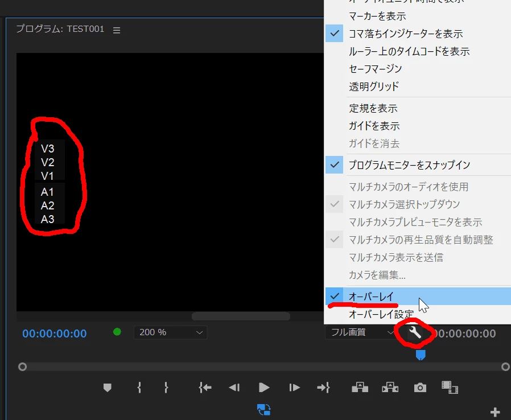Select マーカーを表示 menu item
511x420 pixels.
418,16
